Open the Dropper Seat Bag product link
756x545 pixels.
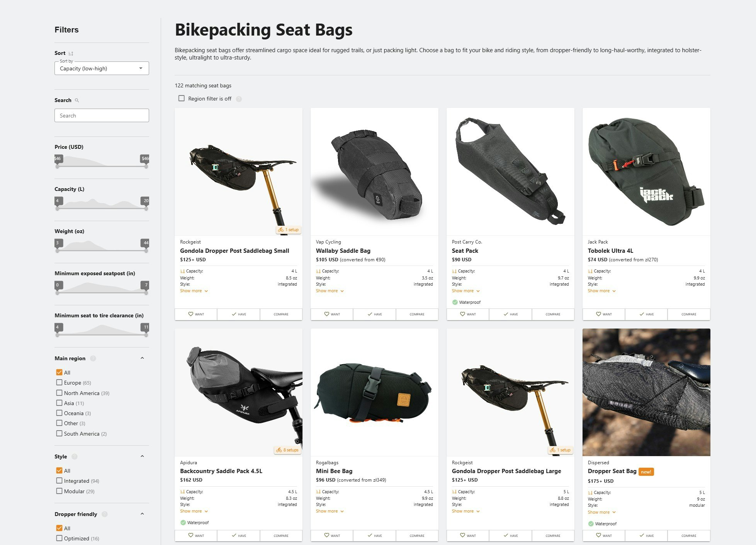point(612,471)
